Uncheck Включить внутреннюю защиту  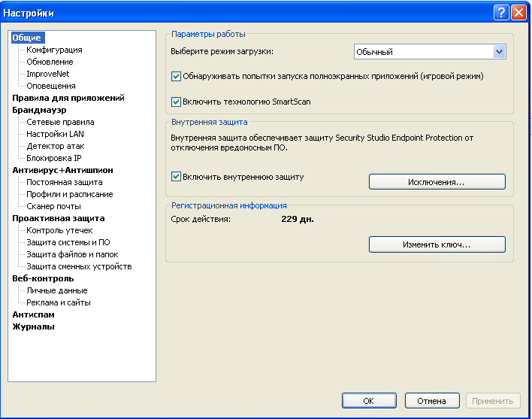click(176, 177)
